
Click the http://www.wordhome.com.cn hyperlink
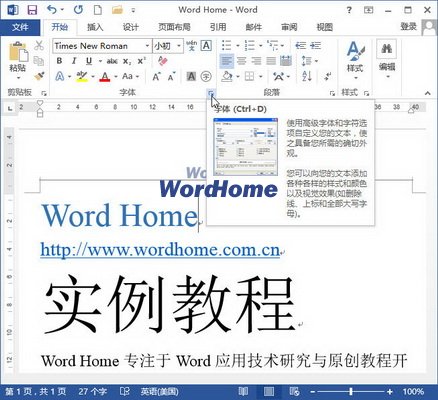[x=160, y=250]
